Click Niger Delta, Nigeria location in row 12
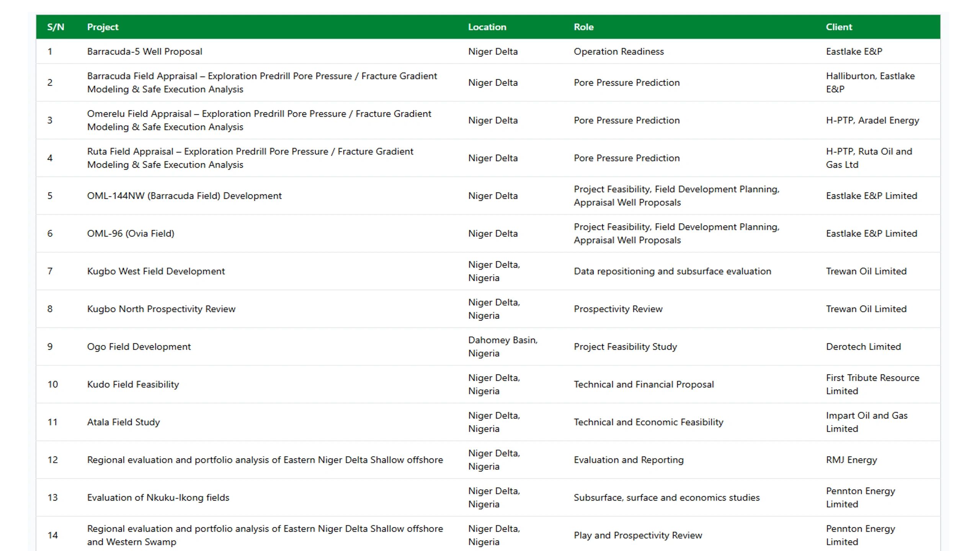980x551 pixels. coord(494,460)
